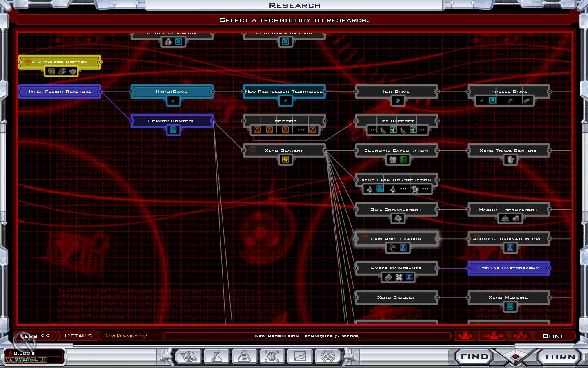The width and height of the screenshot is (588, 368).
Task: Click the diamond emblem icon in the bottom toolbar
Action: click(x=327, y=357)
